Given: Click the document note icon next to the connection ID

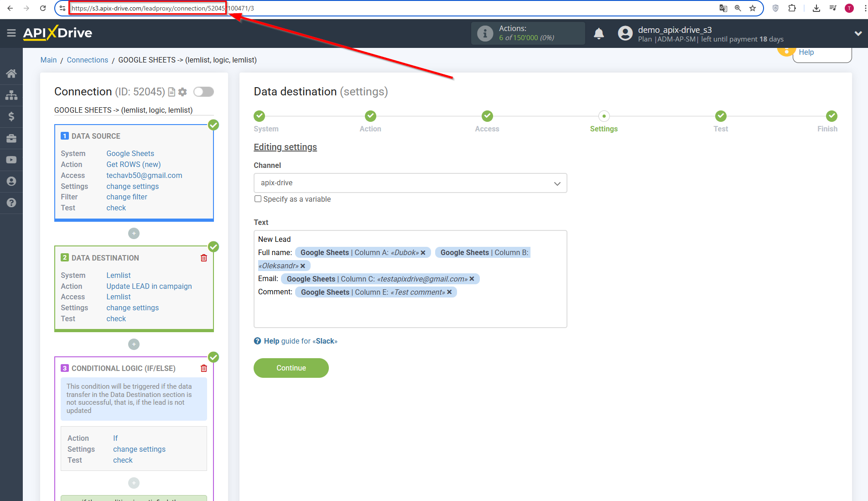Looking at the screenshot, I should (x=172, y=92).
